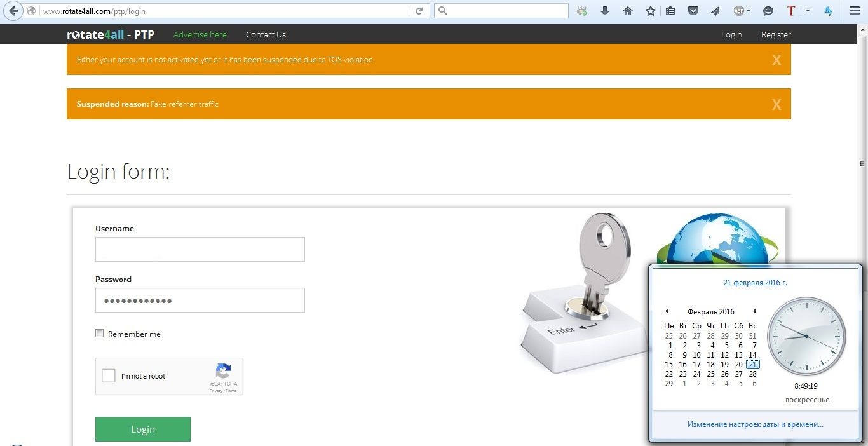Go to the browser home page icon

628,11
